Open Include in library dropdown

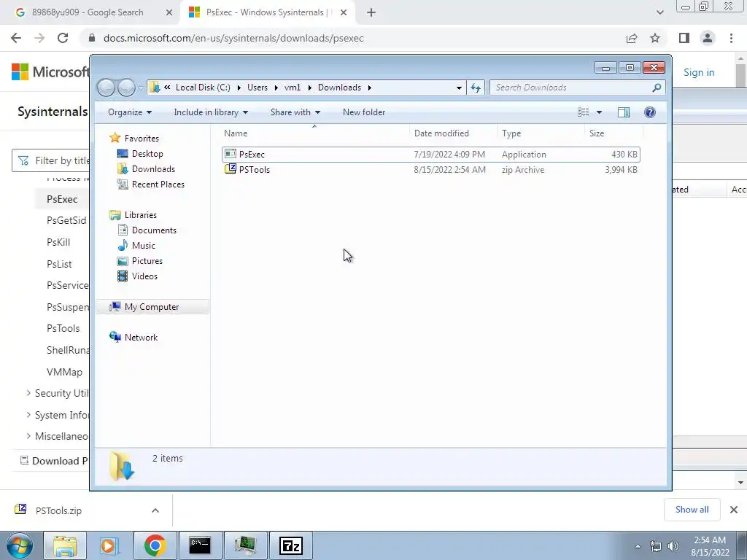[211, 112]
